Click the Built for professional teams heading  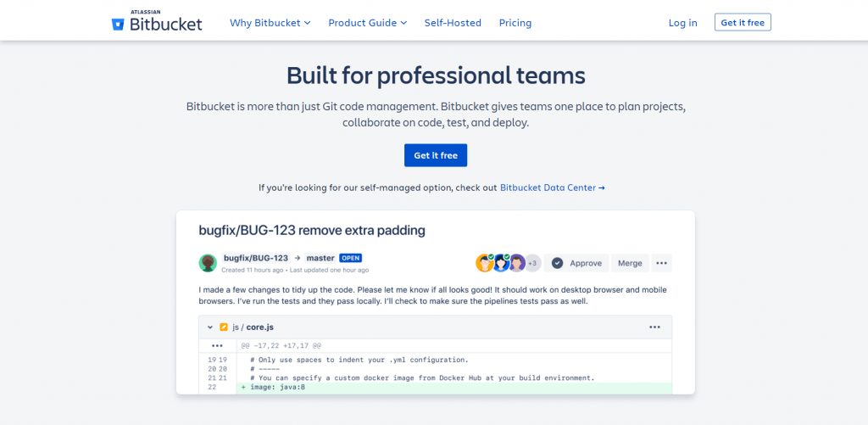[436, 75]
